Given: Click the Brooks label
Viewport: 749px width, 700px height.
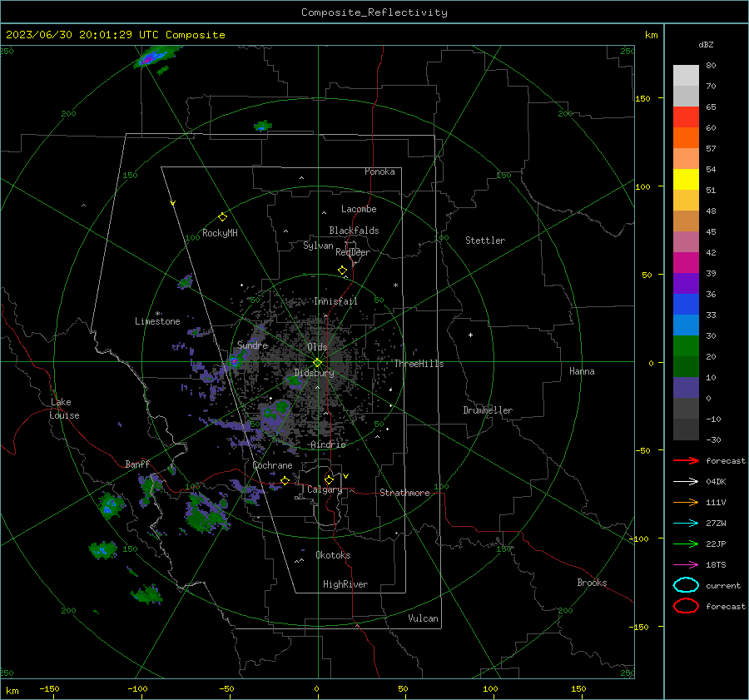Looking at the screenshot, I should click(592, 583).
